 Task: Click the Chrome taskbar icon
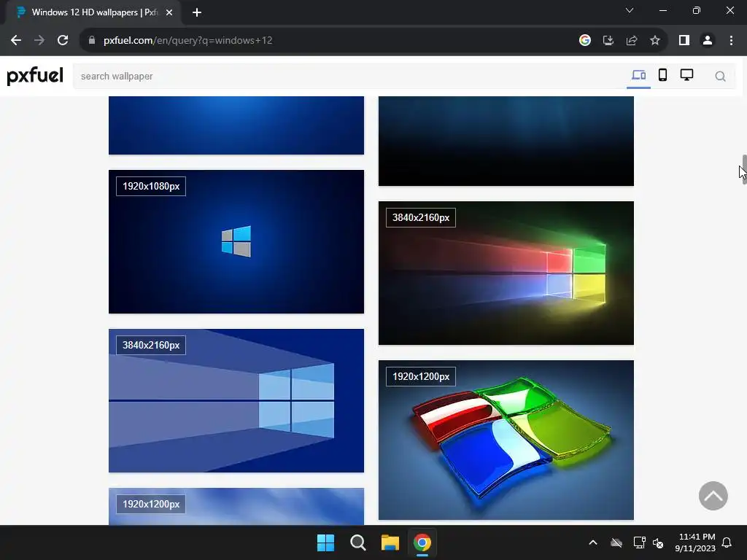422,542
